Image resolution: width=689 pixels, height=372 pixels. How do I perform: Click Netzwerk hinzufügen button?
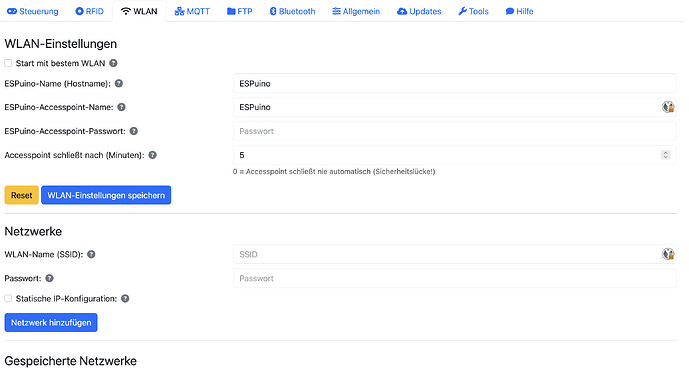coord(51,322)
